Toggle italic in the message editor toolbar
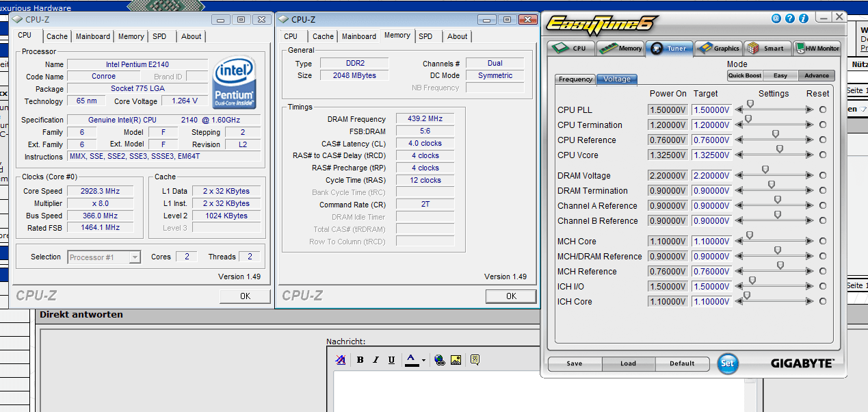The width and height of the screenshot is (868, 412). coord(376,360)
